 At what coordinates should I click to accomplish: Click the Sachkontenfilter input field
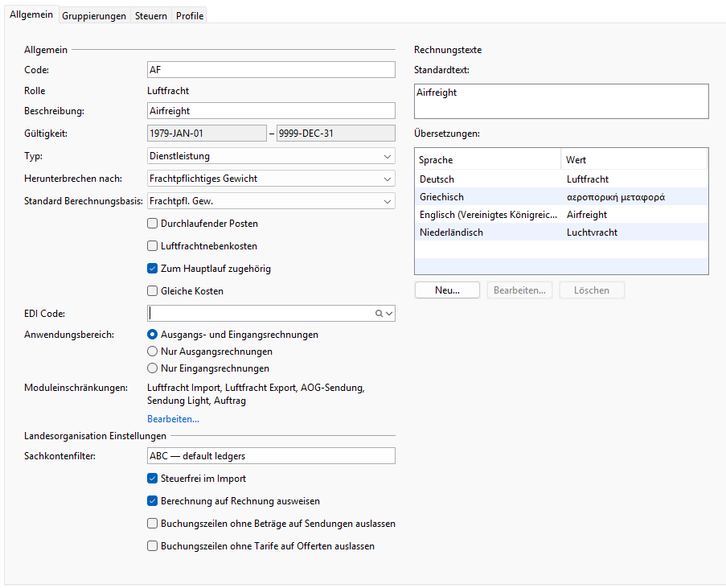pos(271,456)
